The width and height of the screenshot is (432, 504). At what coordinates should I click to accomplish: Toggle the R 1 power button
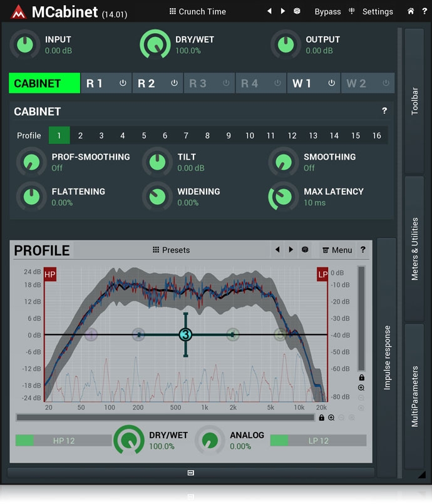(123, 83)
